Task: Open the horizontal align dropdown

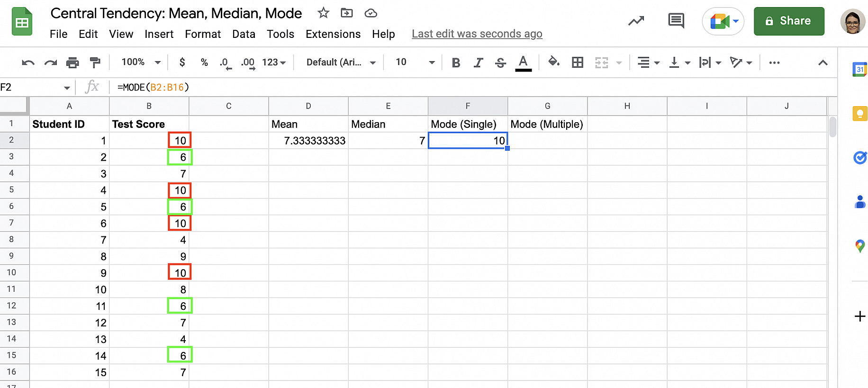Action: [x=648, y=63]
